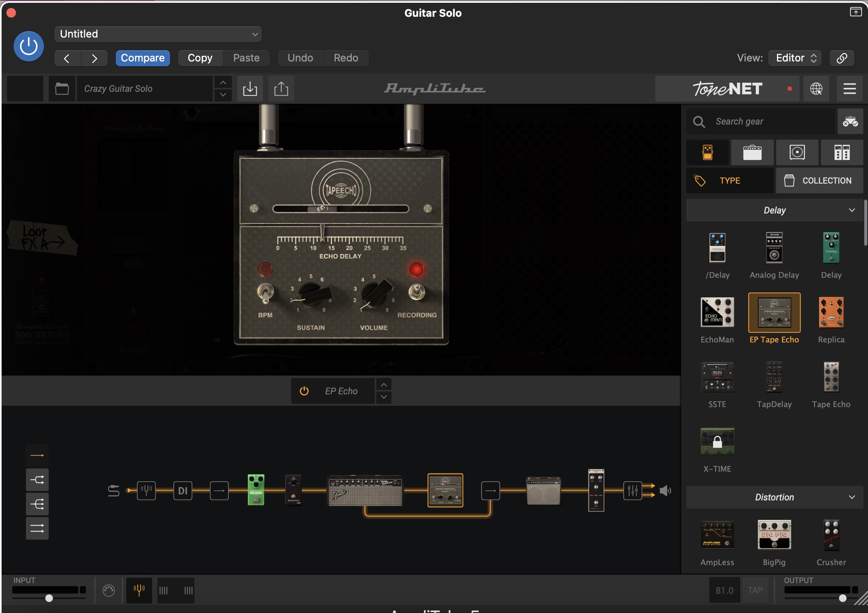Click the Redo button
The width and height of the screenshot is (868, 613).
(346, 58)
